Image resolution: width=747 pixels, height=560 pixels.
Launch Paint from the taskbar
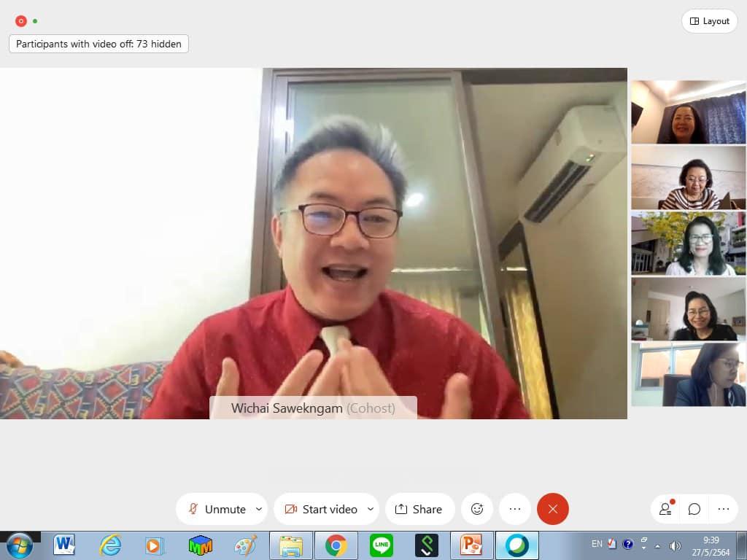pyautogui.click(x=245, y=545)
